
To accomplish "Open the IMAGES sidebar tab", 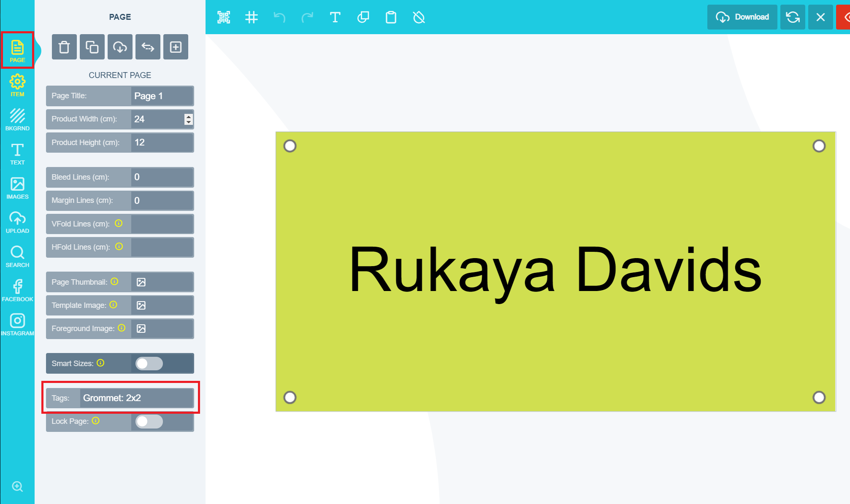I will click(x=17, y=188).
